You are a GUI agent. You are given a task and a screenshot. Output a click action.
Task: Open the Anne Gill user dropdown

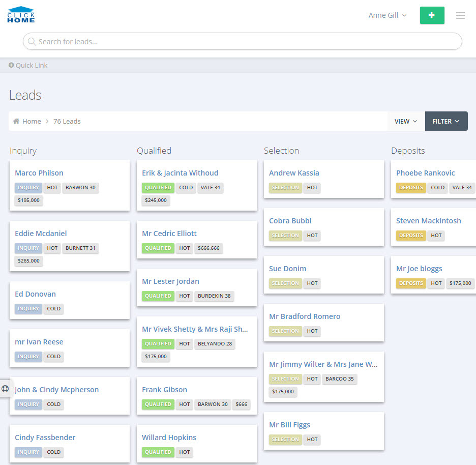[x=387, y=15]
